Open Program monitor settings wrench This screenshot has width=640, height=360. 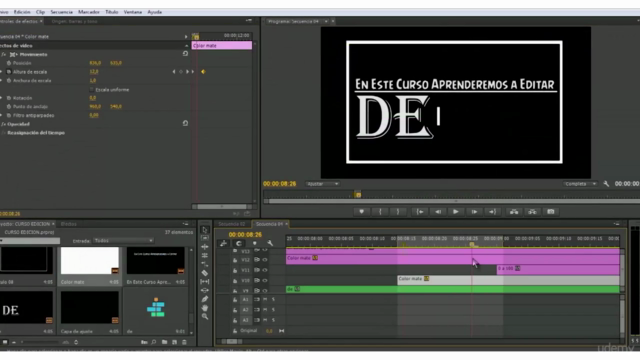607,184
